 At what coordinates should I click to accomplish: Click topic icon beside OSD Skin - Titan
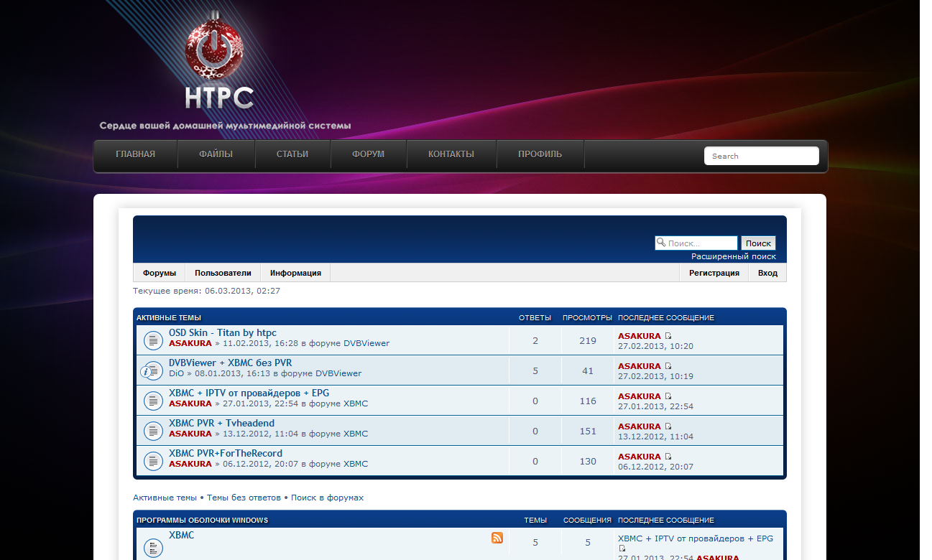pos(153,340)
